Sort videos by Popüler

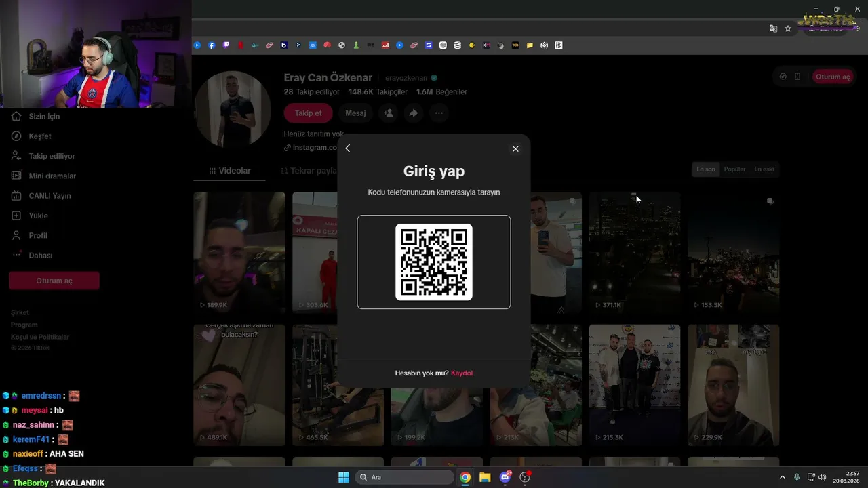(x=734, y=169)
